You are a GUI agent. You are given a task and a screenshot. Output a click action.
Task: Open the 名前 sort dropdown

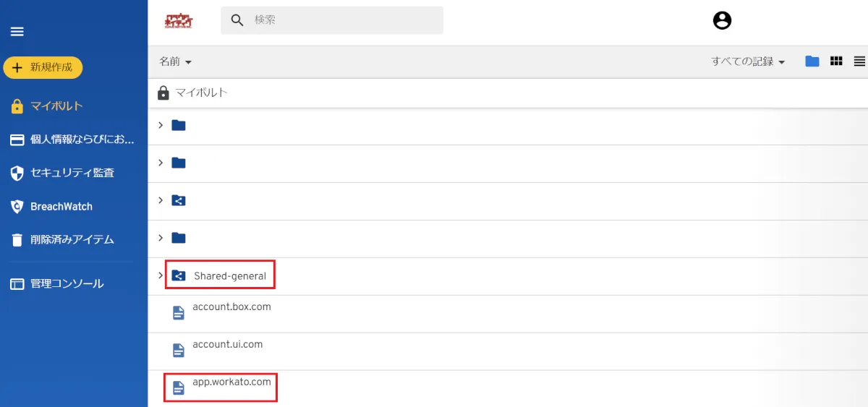[x=175, y=62]
